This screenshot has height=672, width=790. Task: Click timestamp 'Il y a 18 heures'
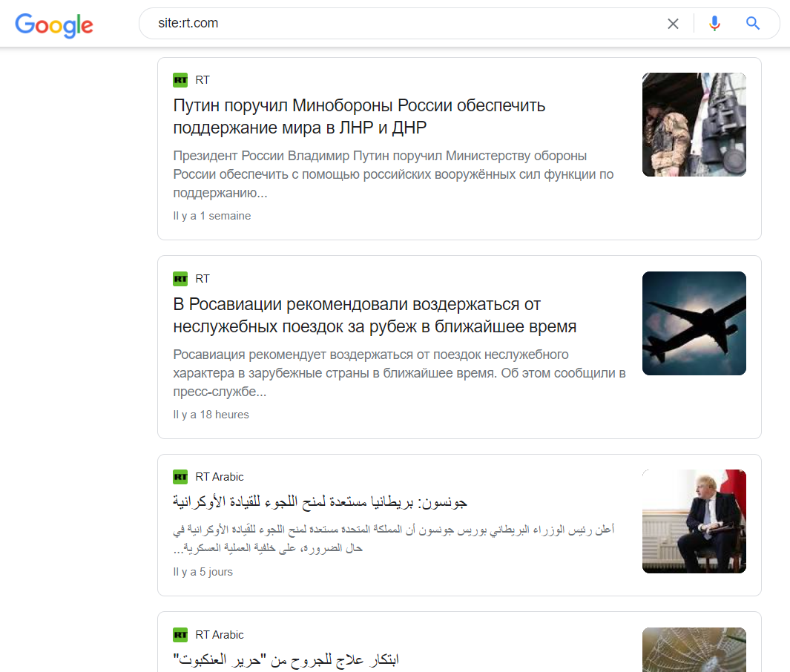[211, 415]
